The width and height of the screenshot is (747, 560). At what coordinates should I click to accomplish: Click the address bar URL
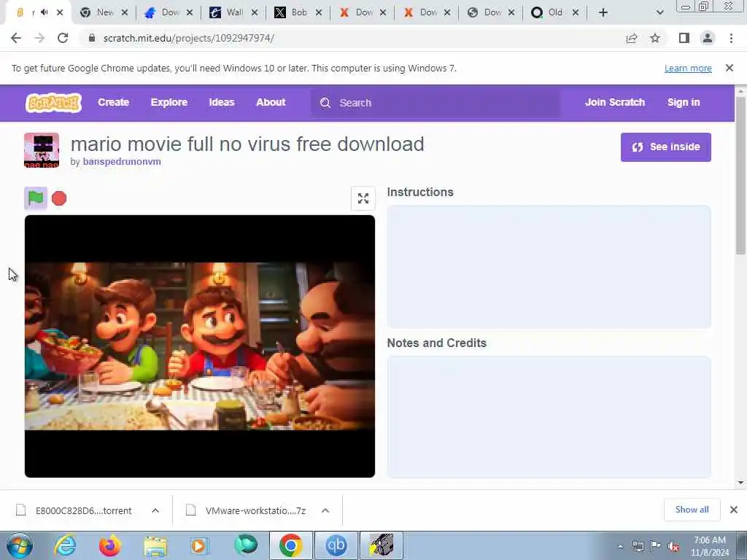pos(189,38)
